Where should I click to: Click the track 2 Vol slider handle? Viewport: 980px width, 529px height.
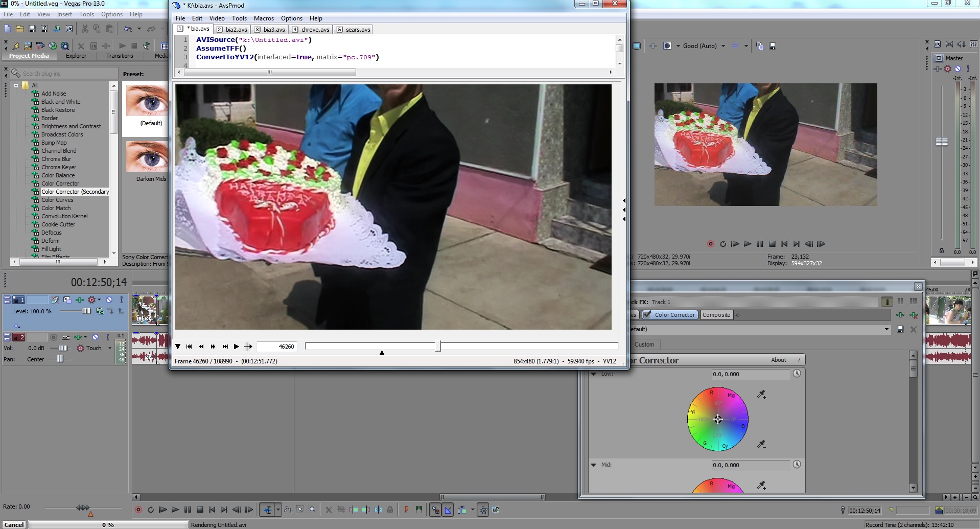(x=62, y=348)
